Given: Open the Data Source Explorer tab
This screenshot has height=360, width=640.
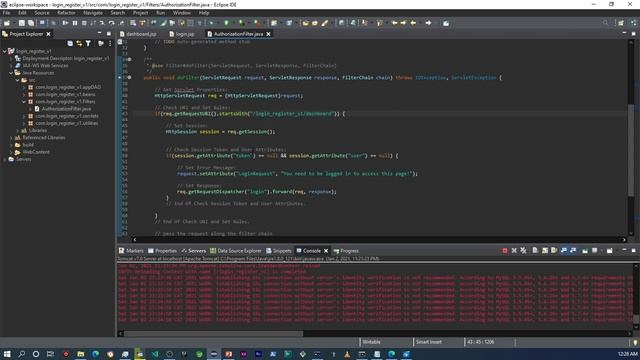Looking at the screenshot, I should coord(236,251).
